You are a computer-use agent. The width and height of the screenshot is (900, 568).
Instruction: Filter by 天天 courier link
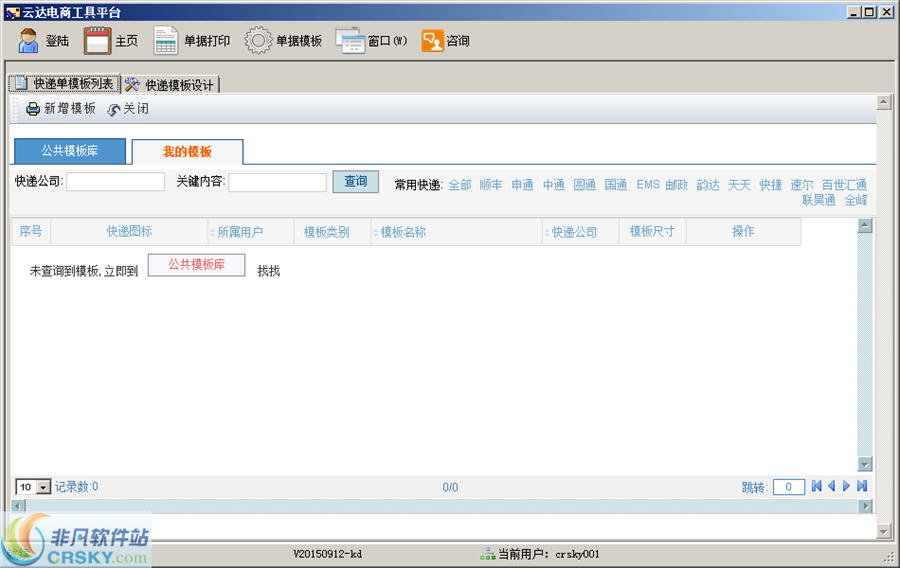739,185
